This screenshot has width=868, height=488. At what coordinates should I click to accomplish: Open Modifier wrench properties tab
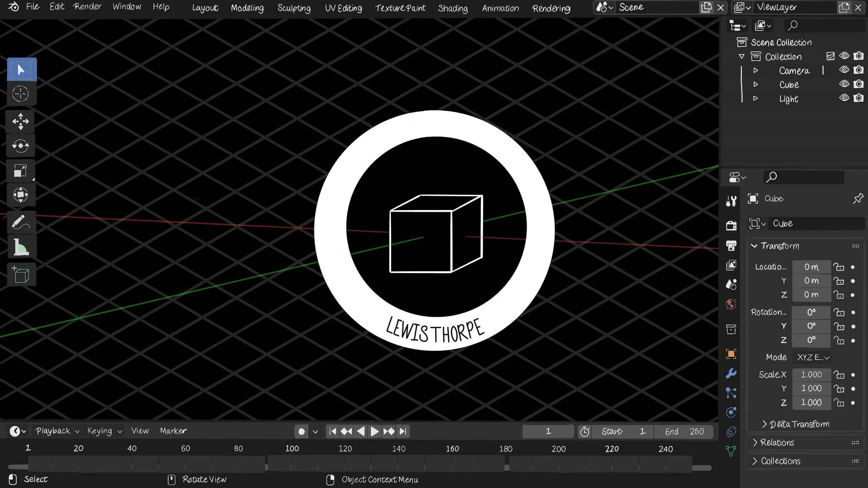point(731,373)
